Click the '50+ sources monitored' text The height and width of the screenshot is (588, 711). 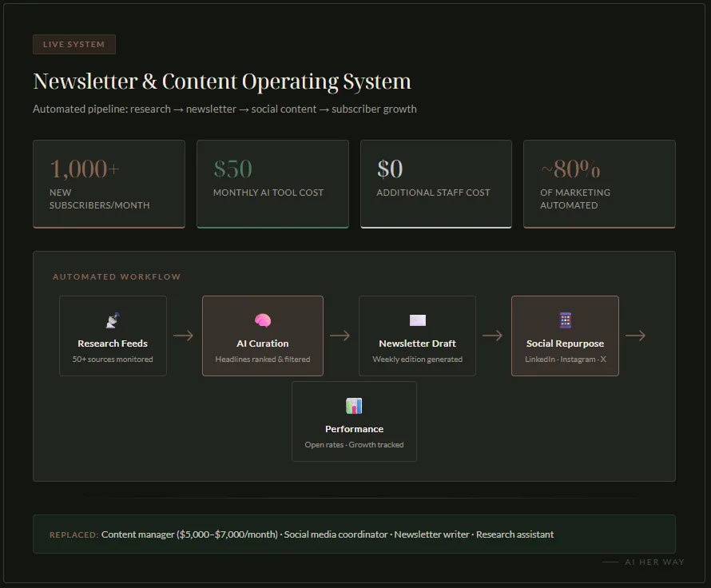point(113,359)
